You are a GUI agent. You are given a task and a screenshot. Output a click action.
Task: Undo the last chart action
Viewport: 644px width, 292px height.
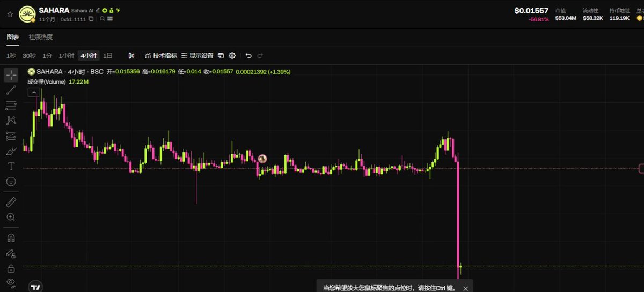[x=248, y=55]
